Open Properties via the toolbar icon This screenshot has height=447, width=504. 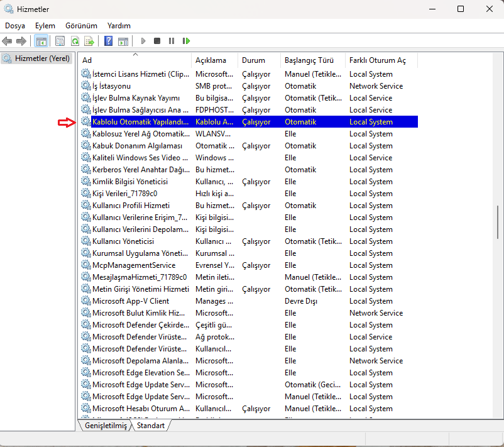click(x=60, y=41)
